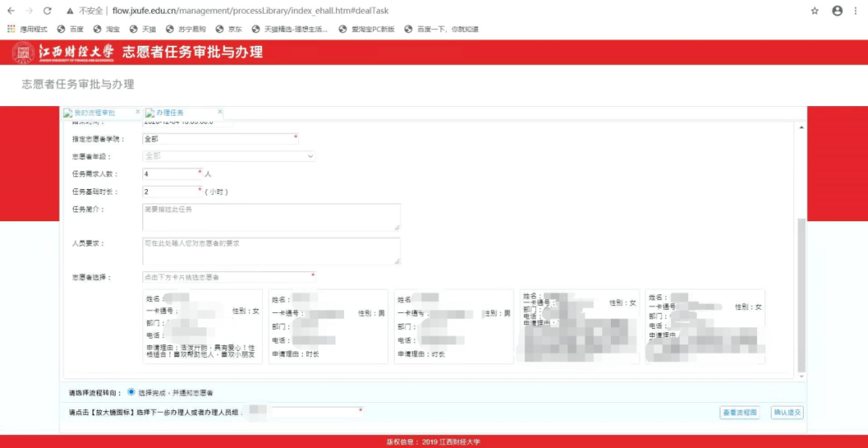Click the 江西财经大学 logo emblem
This screenshot has width=868, height=448.
pyautogui.click(x=23, y=52)
